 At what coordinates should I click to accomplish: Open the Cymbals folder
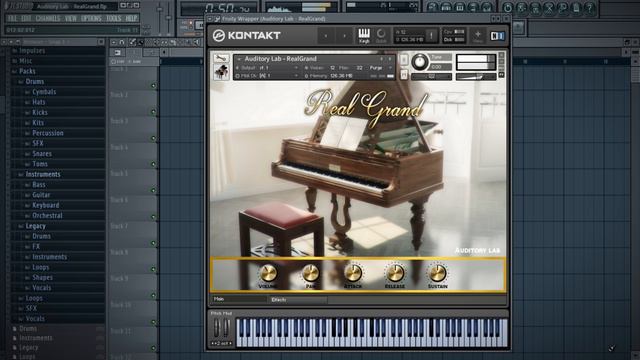click(44, 92)
